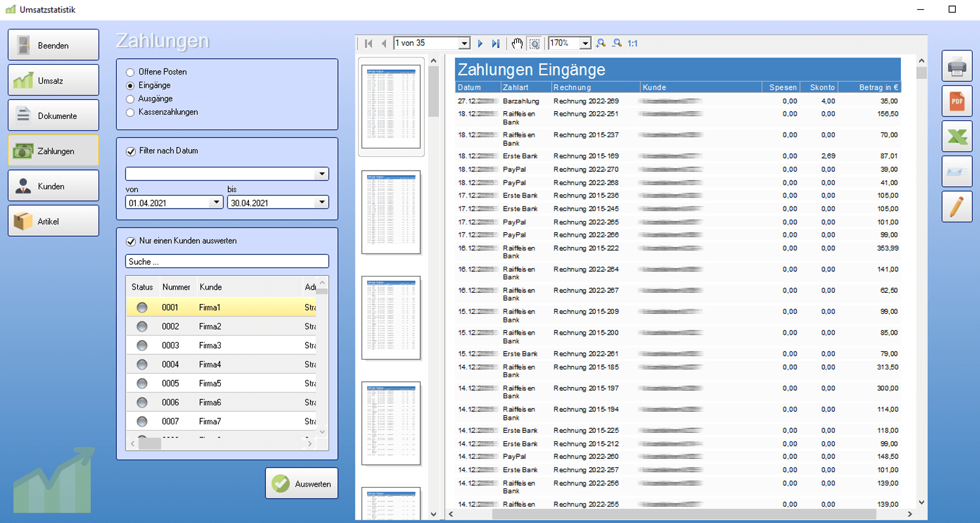980x523 pixels.
Task: Maximize the Umsatzstatistik window
Action: coord(952,9)
